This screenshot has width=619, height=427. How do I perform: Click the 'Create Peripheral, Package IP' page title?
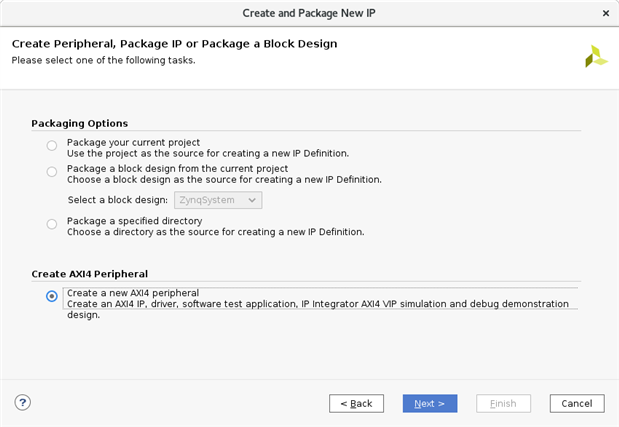pyautogui.click(x=174, y=44)
